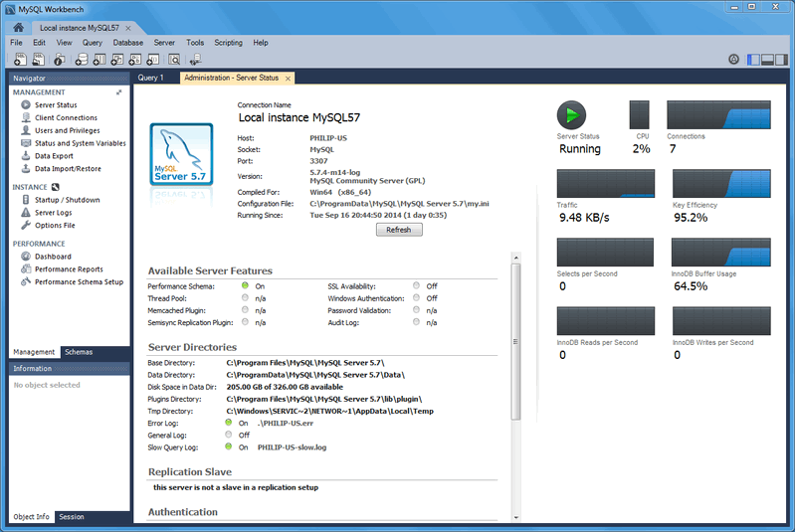
Task: Click the Windows Authentication Off indicator
Action: point(416,298)
